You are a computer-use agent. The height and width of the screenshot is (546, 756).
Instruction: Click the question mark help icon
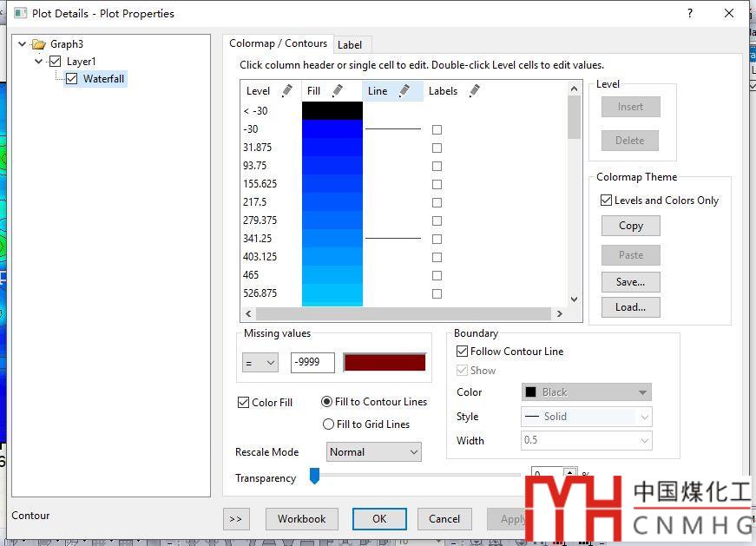click(690, 13)
